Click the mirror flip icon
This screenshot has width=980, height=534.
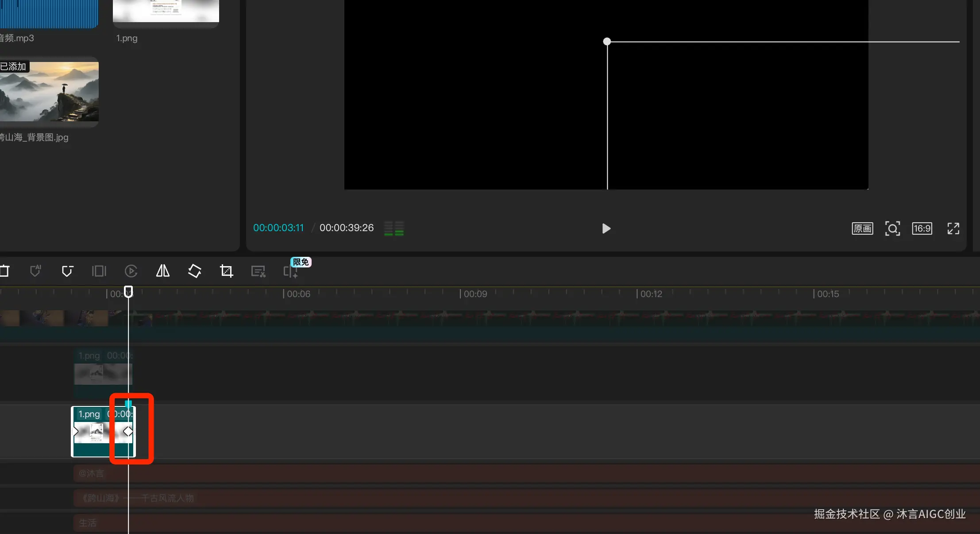click(x=163, y=271)
